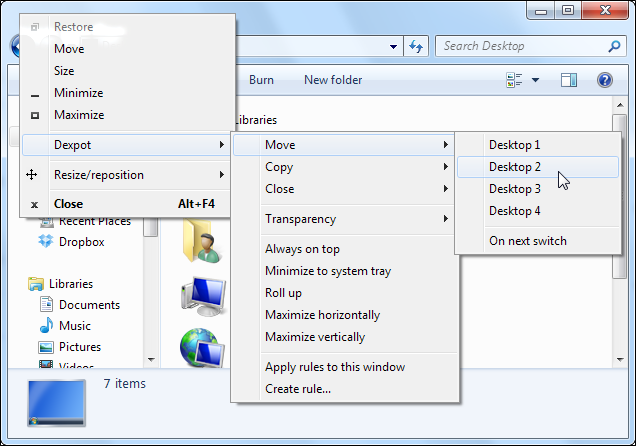Move window to Desktop 2
636x446 pixels.
click(538, 167)
